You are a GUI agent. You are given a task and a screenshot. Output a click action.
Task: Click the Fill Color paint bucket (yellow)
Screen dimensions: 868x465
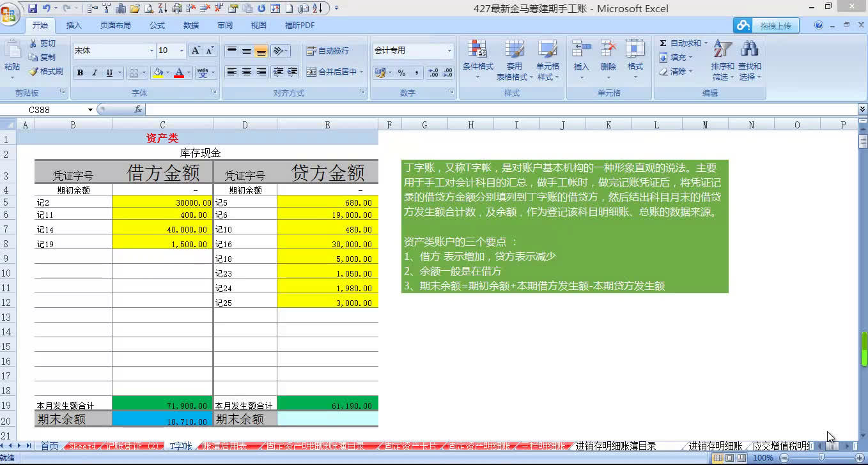coord(158,73)
